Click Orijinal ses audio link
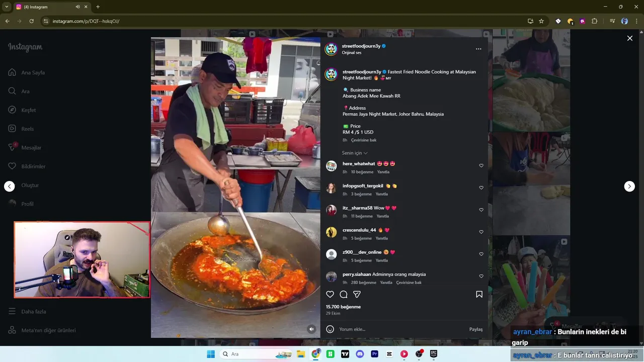Image resolution: width=644 pixels, height=362 pixels. coord(352,53)
